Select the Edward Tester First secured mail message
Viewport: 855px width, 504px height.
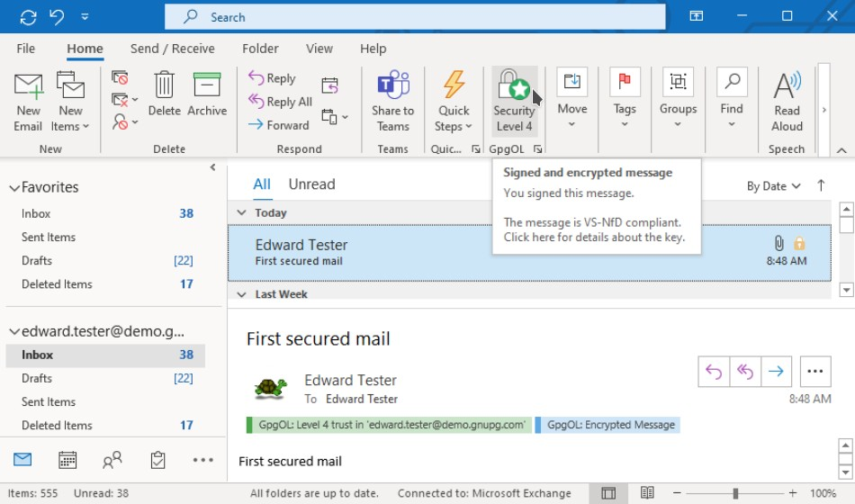coord(529,253)
